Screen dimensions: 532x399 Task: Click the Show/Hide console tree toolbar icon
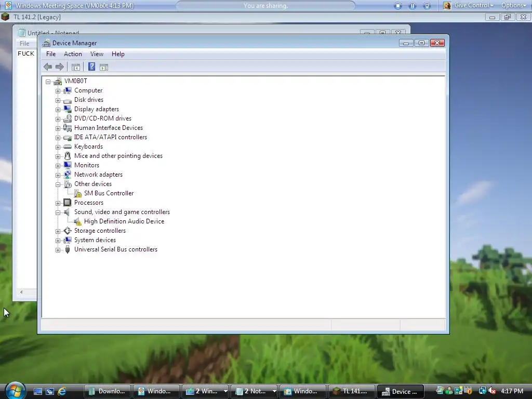pos(76,67)
